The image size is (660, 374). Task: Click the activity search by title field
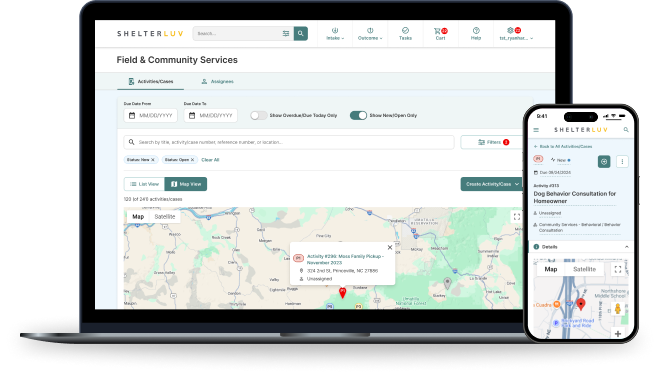289,142
